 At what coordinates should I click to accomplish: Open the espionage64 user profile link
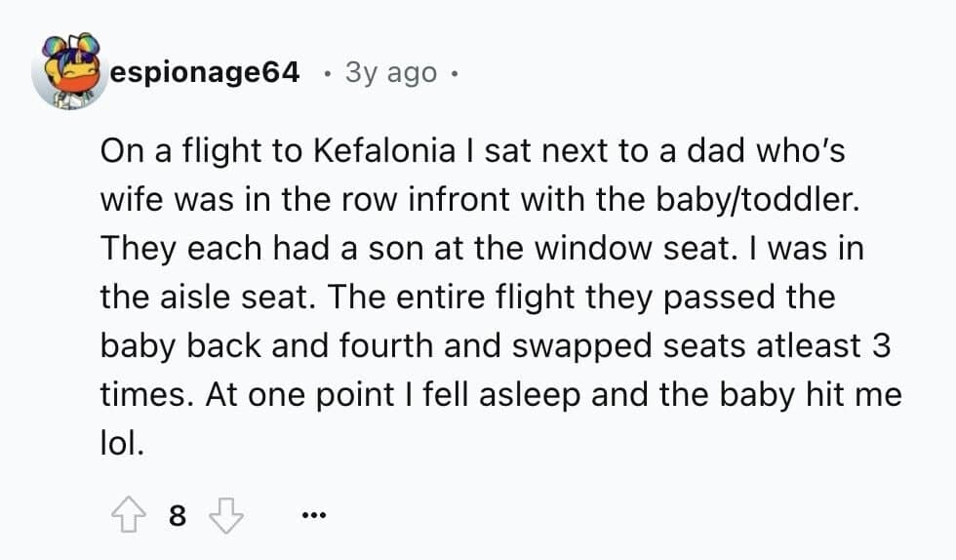pyautogui.click(x=205, y=73)
